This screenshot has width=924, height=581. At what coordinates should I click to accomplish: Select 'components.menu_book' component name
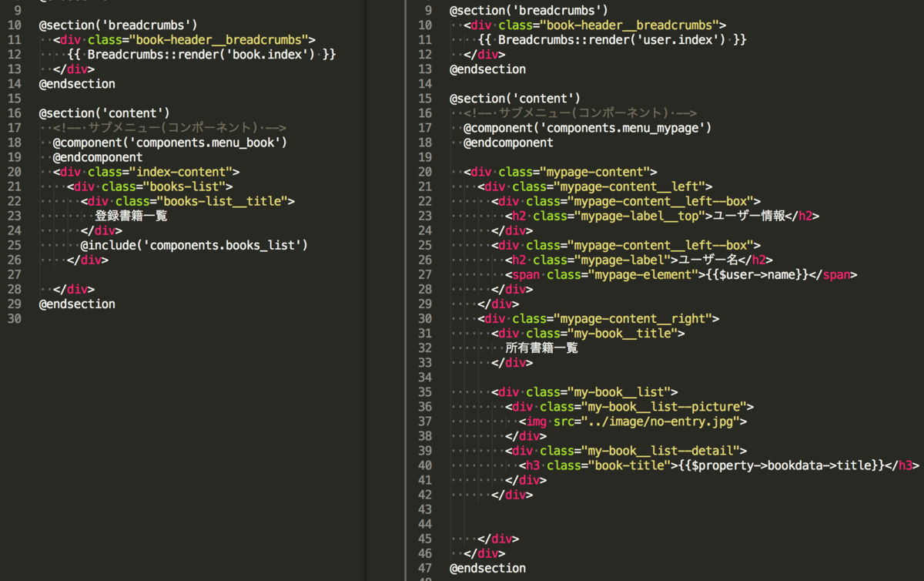pyautogui.click(x=206, y=143)
